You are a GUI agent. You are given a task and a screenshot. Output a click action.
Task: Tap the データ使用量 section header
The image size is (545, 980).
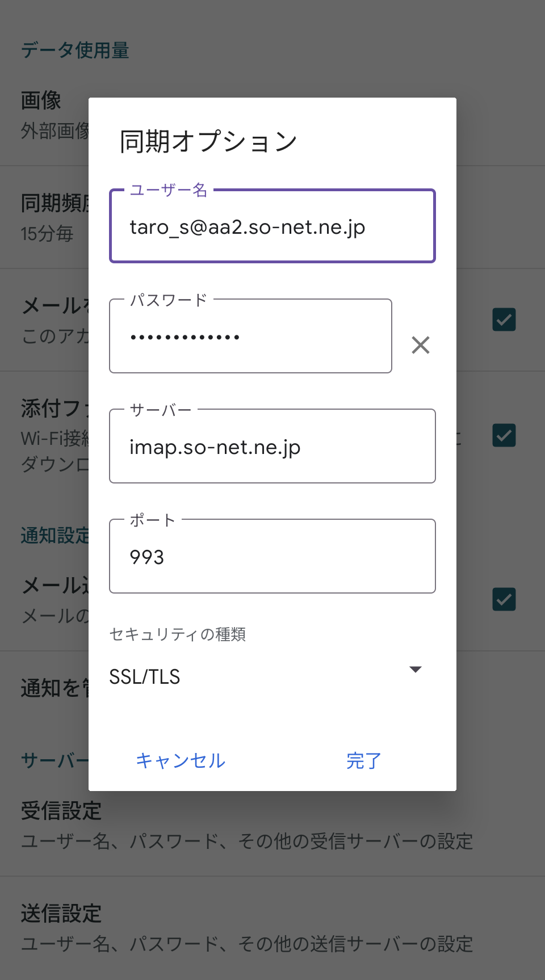click(75, 51)
